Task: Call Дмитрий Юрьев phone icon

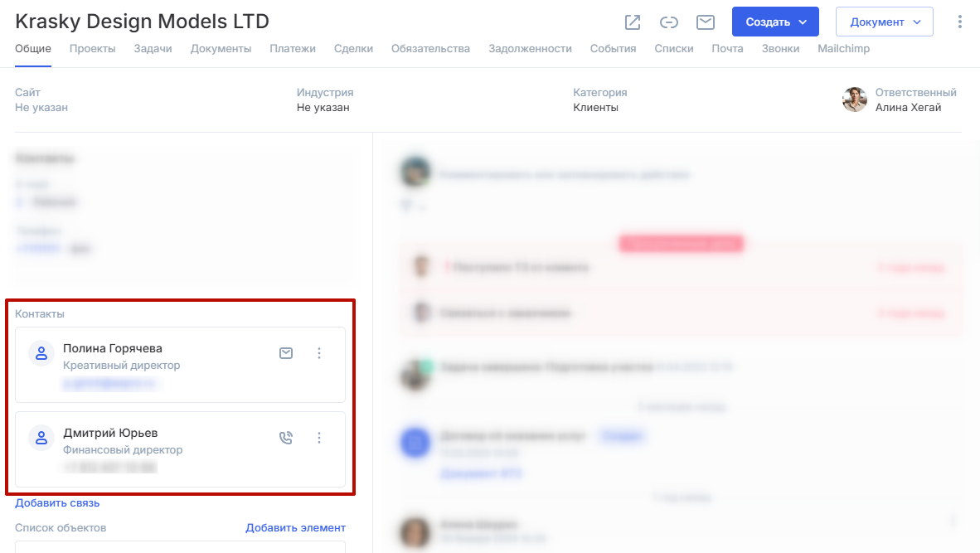Action: [x=285, y=438]
